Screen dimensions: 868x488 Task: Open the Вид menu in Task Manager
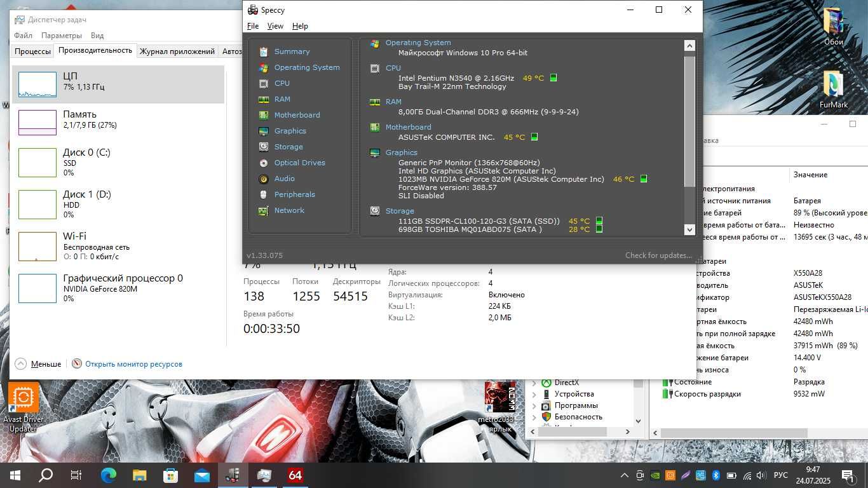pos(97,36)
